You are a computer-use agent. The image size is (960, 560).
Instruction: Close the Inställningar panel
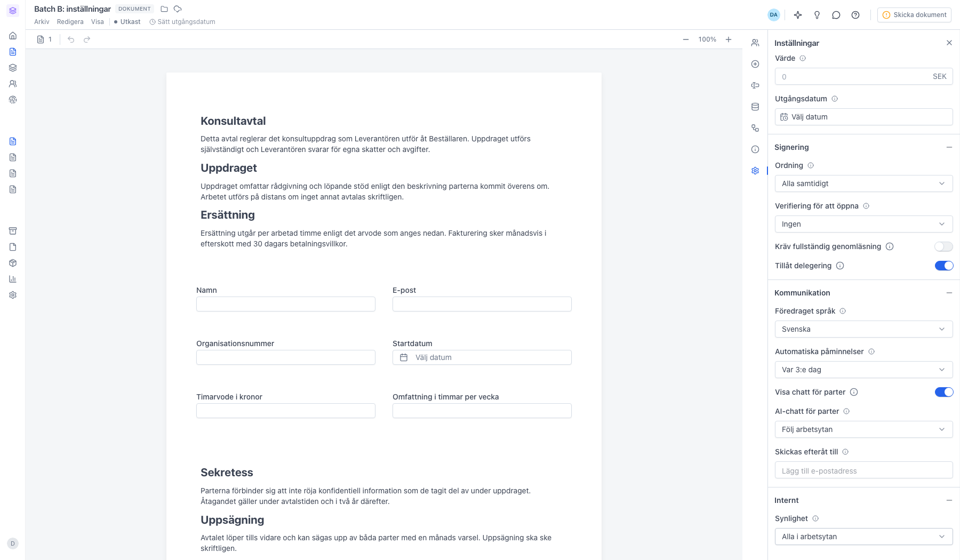(x=949, y=43)
